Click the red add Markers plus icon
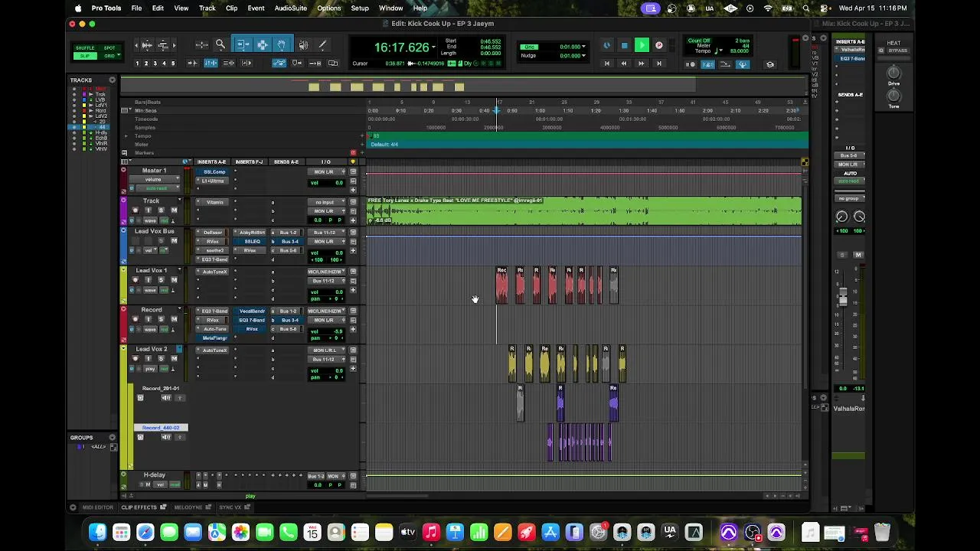The image size is (980, 551). 353,152
